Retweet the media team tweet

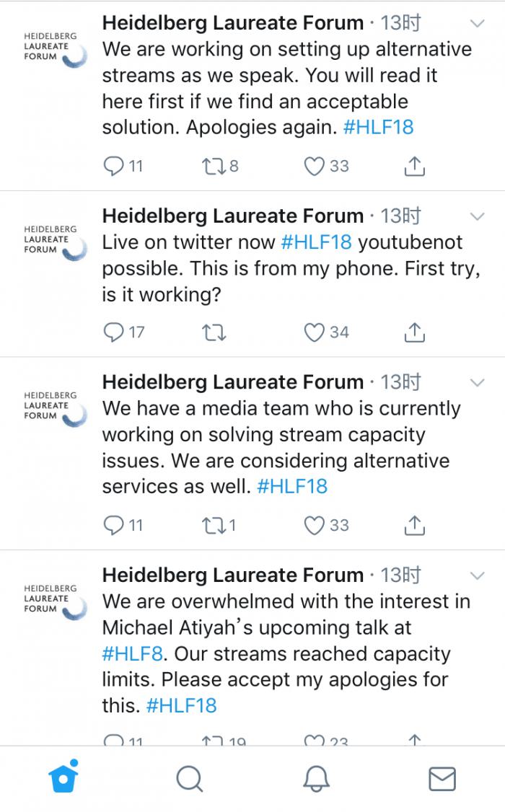(214, 526)
